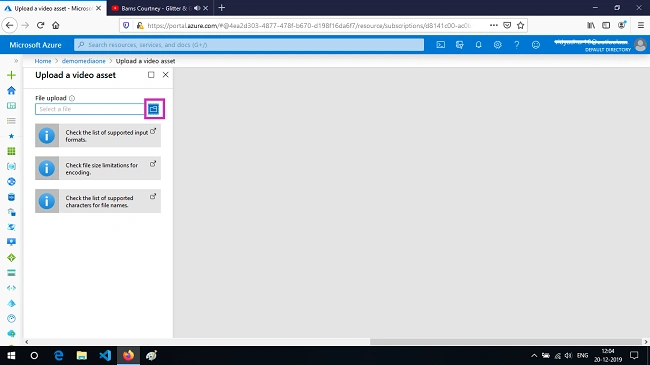Open All services list icon in sidebar

coord(11,121)
